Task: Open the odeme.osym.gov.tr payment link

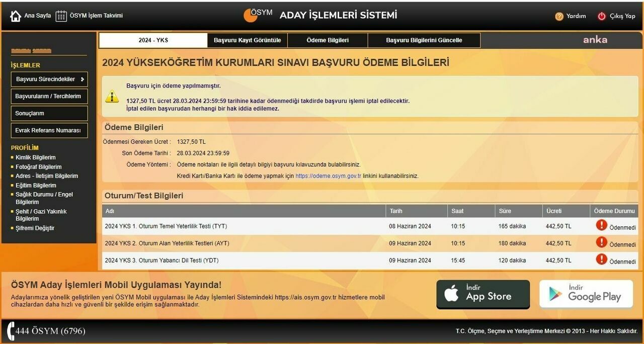Action: click(x=328, y=176)
